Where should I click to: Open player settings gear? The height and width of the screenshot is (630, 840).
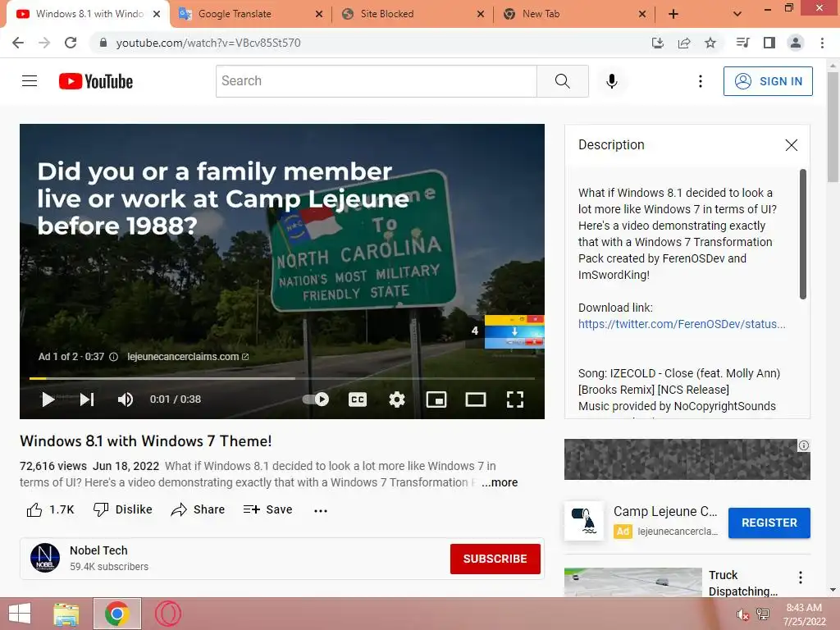[397, 399]
